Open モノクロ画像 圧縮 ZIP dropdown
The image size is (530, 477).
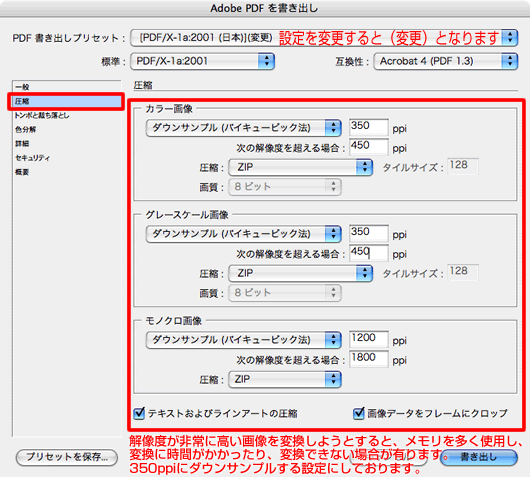(285, 379)
